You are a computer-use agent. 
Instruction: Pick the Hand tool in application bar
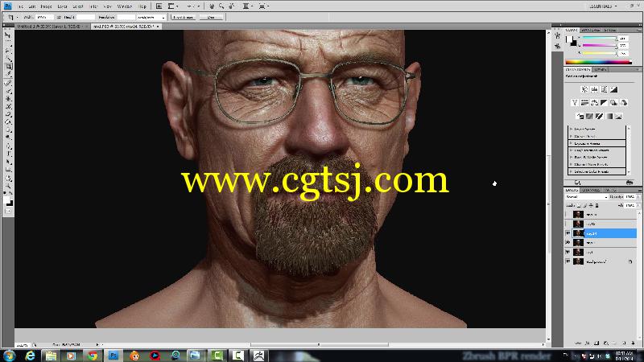pyautogui.click(x=212, y=6)
